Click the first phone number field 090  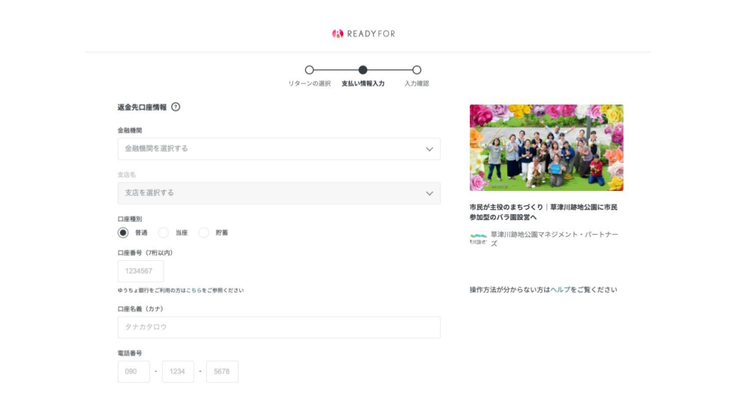[134, 371]
